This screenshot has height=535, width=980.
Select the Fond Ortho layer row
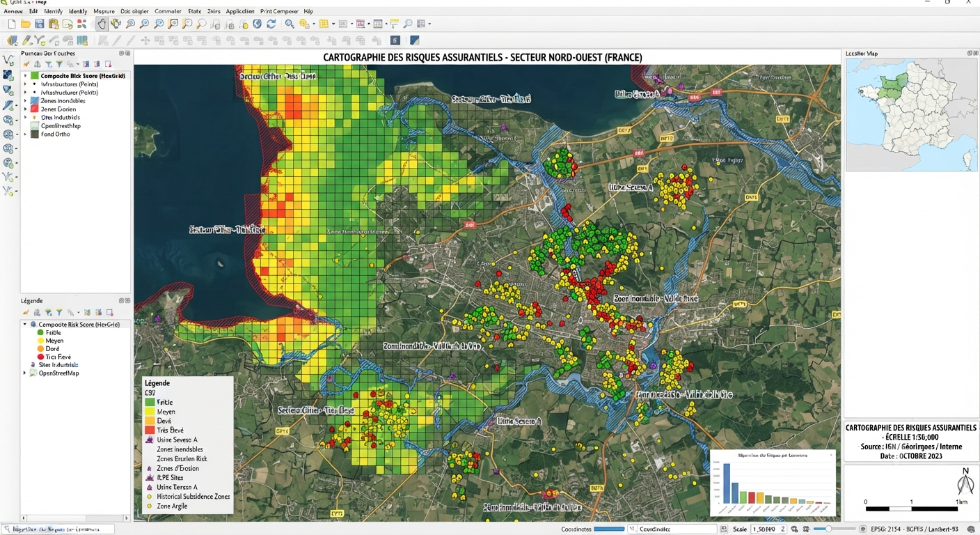[75, 134]
